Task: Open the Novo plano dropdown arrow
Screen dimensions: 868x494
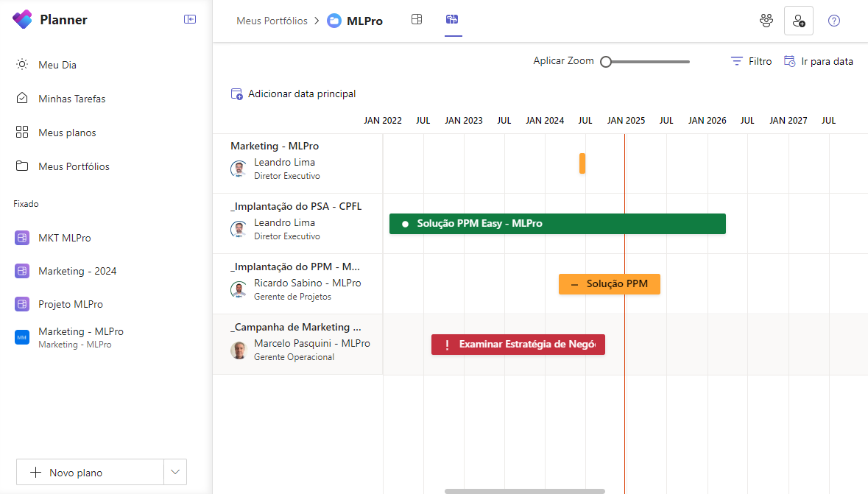Action: click(175, 472)
